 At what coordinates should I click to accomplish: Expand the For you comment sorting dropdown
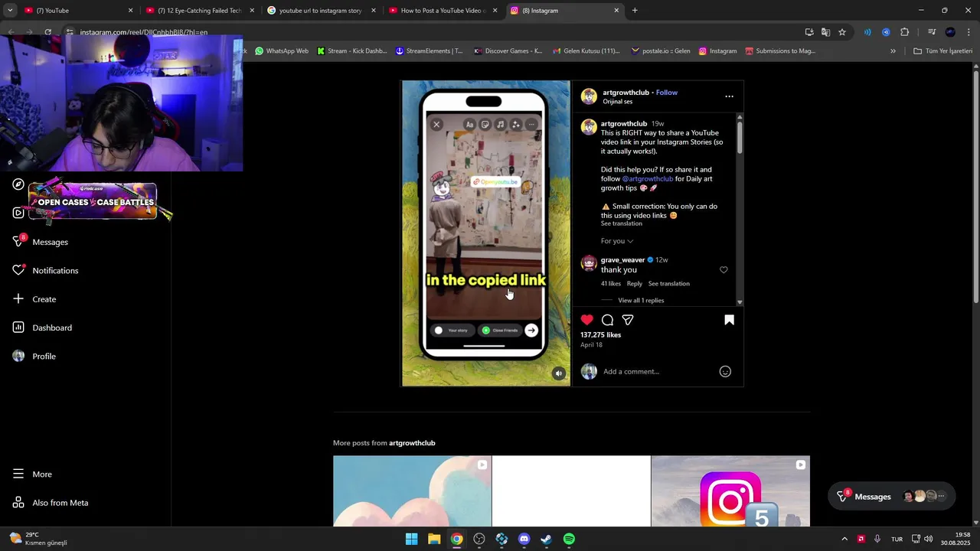(x=617, y=241)
